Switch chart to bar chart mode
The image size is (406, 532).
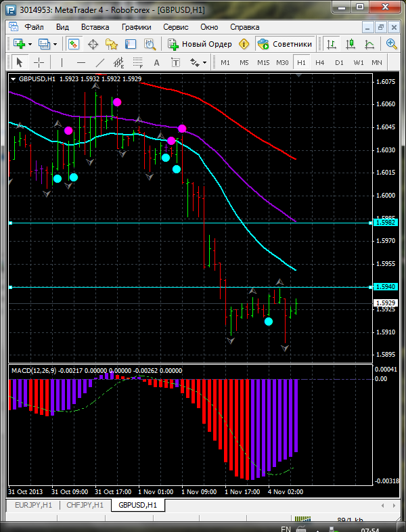[x=332, y=44]
